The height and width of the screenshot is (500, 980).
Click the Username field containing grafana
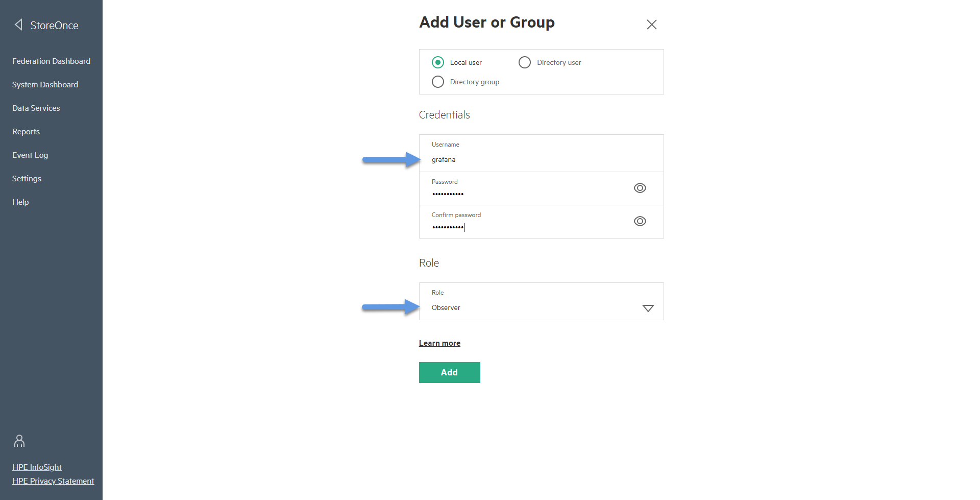(541, 153)
